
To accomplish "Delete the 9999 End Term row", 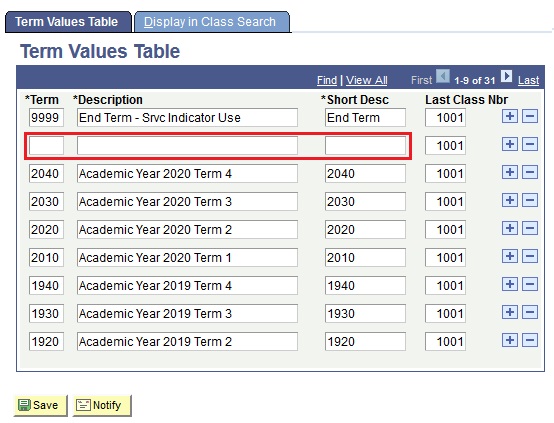I will pyautogui.click(x=530, y=116).
